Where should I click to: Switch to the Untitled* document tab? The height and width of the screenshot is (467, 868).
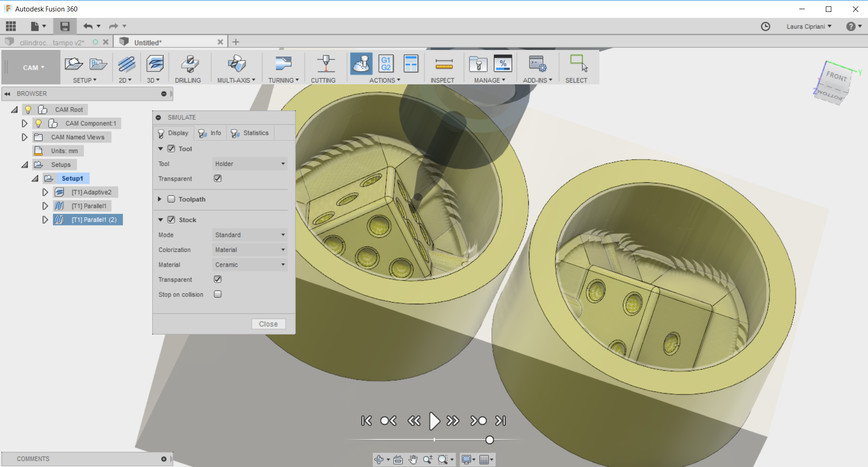point(148,43)
